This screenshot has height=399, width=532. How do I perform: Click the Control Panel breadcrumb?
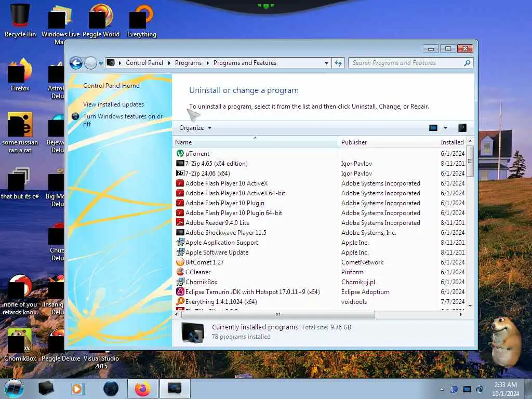coord(144,63)
